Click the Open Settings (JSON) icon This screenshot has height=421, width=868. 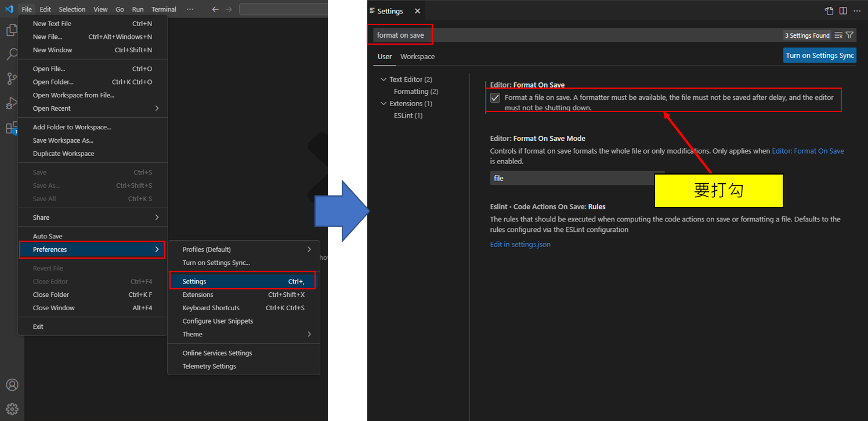click(x=829, y=11)
